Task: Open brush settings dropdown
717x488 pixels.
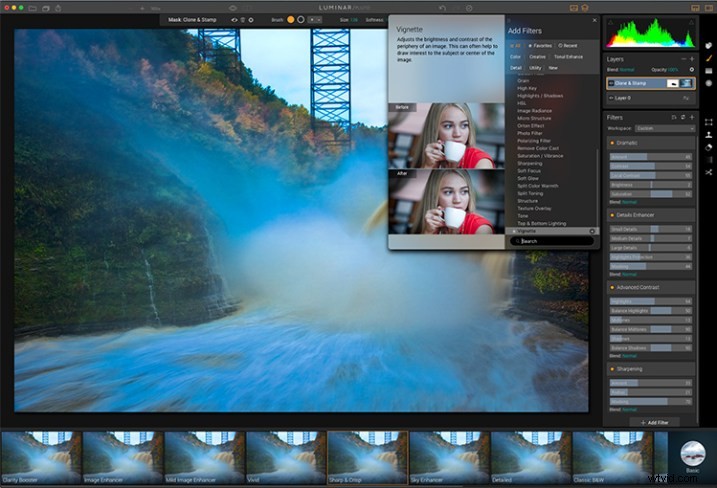Action: tap(315, 20)
